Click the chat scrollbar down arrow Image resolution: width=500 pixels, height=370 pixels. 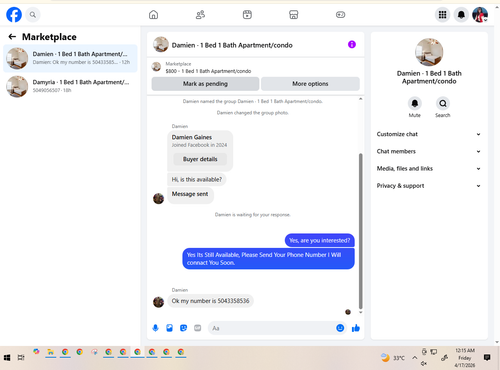[x=360, y=312]
